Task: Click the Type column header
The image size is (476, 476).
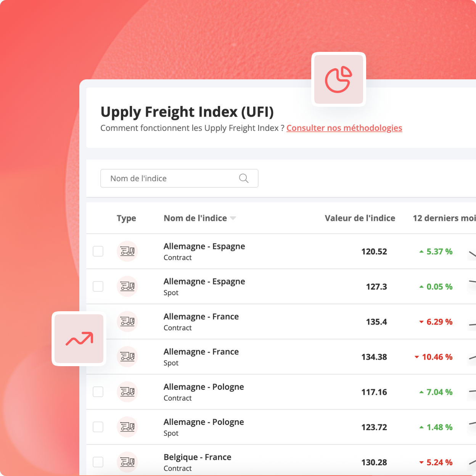Action: point(126,218)
